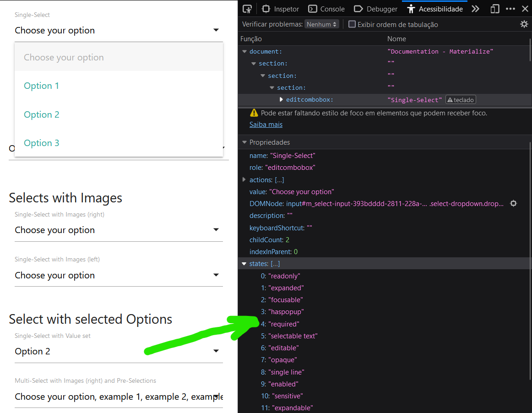The image size is (532, 413).
Task: Open the devtools three-dots options menu
Action: (x=510, y=9)
